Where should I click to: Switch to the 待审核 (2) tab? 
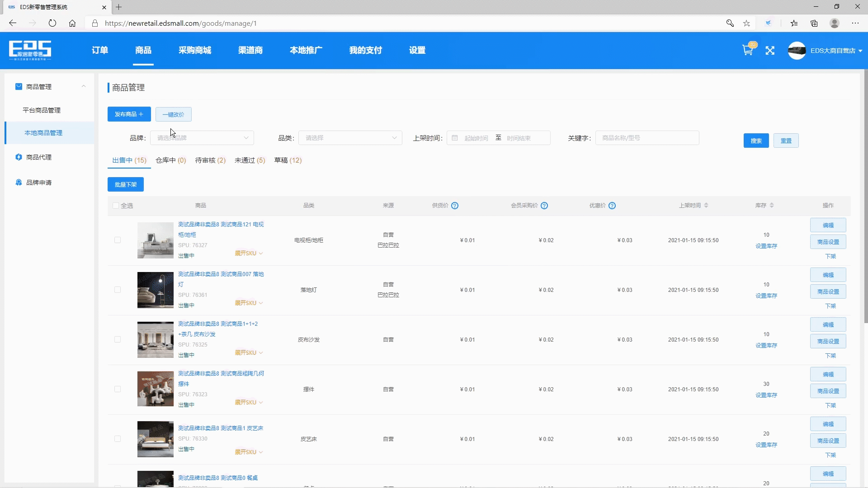click(x=210, y=160)
